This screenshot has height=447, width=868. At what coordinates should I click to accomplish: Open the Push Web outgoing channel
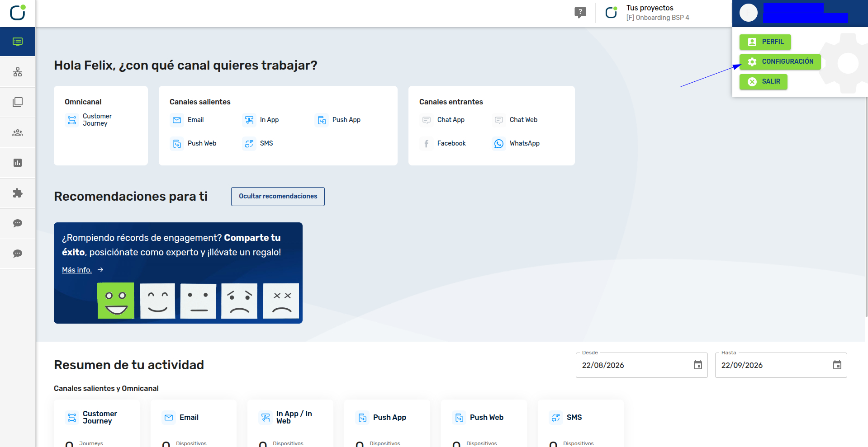[x=194, y=143]
